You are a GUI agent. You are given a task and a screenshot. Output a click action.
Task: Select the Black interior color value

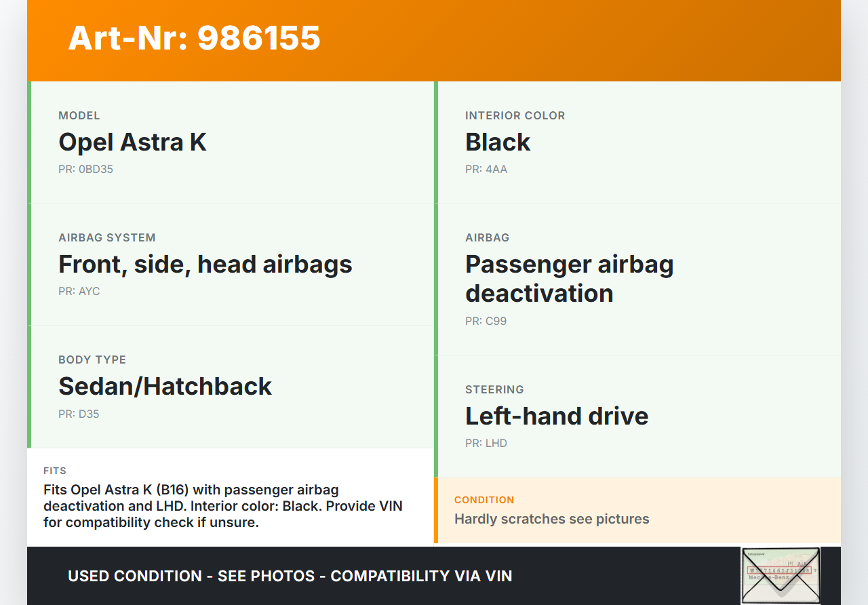pyautogui.click(x=497, y=142)
